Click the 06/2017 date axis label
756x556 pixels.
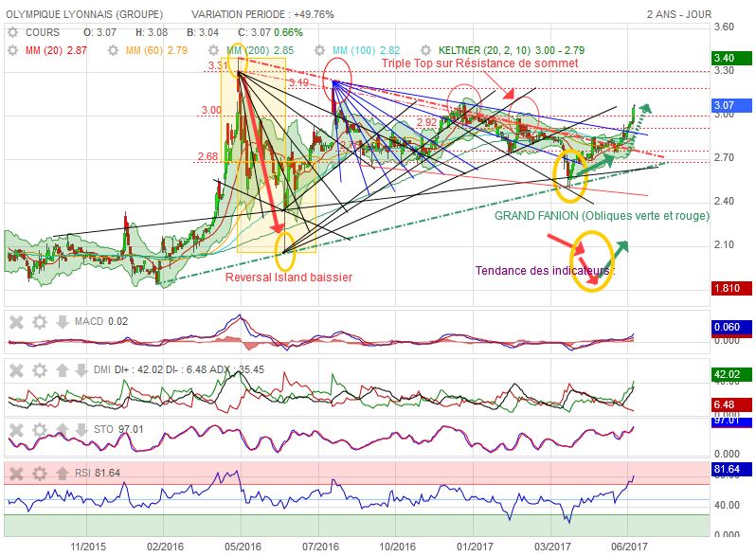(x=629, y=547)
